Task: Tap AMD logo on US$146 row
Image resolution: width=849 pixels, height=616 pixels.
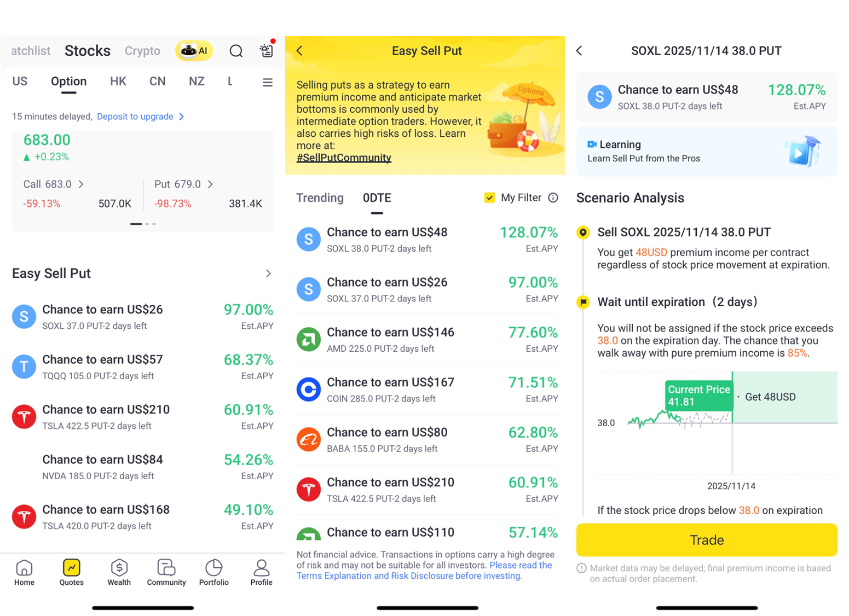Action: pos(309,339)
